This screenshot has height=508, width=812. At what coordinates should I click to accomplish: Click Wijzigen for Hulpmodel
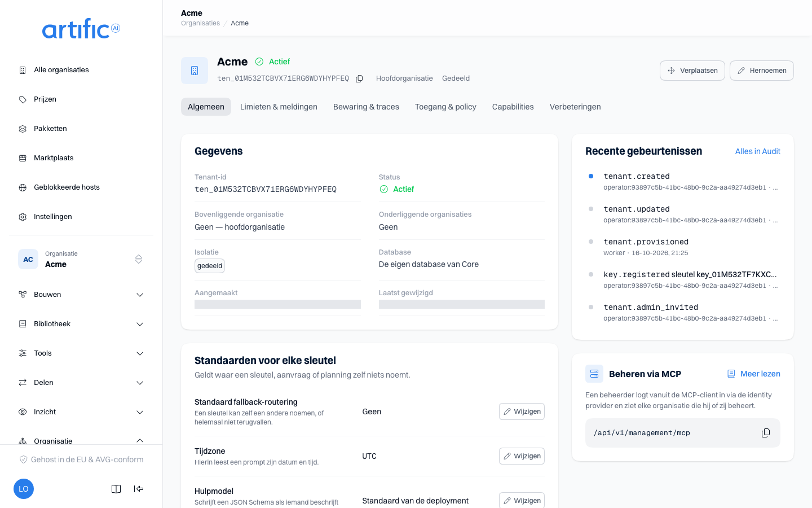522,500
